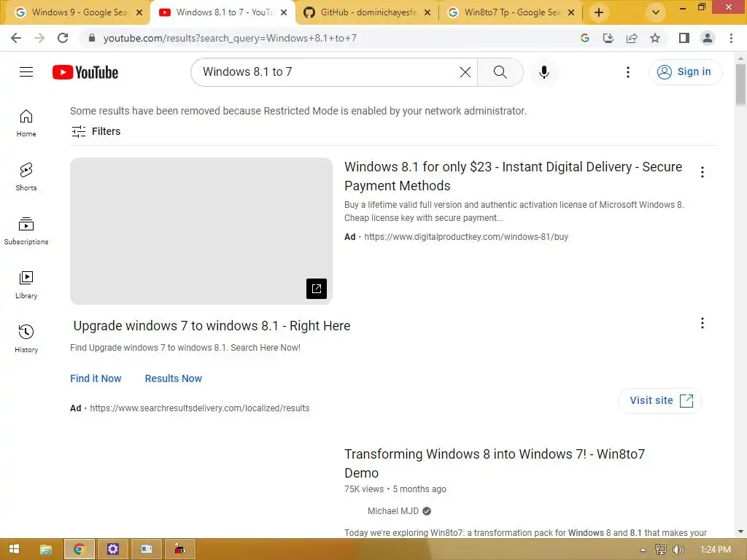Screen dimensions: 747x560
Task: Expand the tab search dropdown arrow
Action: 656,12
